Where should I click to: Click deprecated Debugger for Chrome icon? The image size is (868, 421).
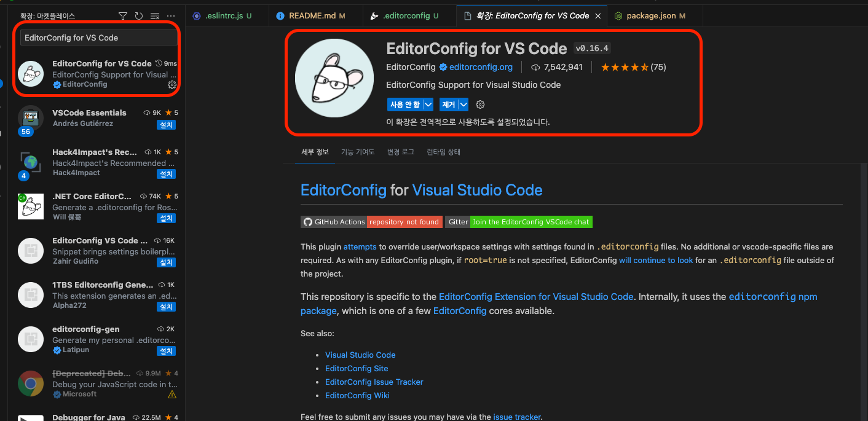(x=30, y=384)
